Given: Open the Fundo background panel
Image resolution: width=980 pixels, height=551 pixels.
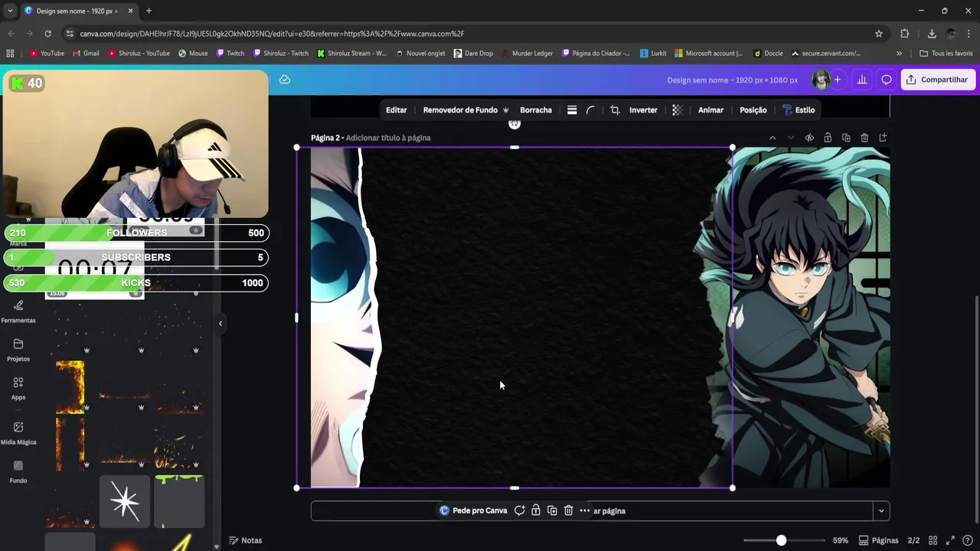Looking at the screenshot, I should pos(18,471).
